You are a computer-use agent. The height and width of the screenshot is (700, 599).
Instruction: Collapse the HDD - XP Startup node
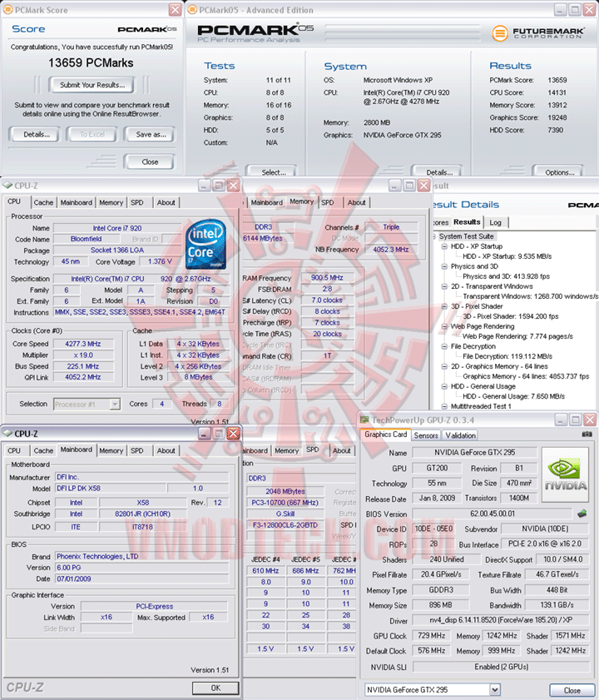[444, 246]
